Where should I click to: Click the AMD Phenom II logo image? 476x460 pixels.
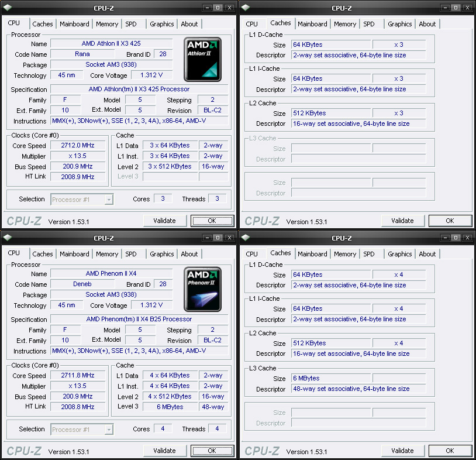(x=202, y=290)
